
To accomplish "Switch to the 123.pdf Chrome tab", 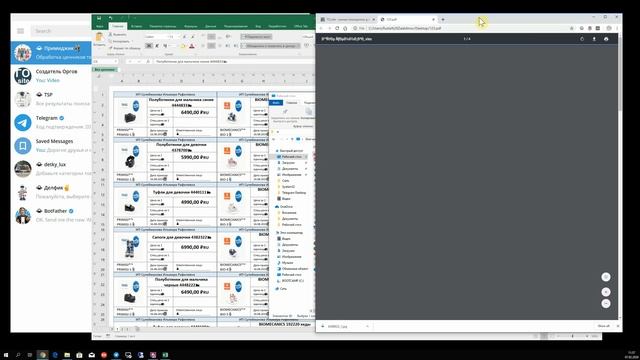I will click(x=407, y=19).
